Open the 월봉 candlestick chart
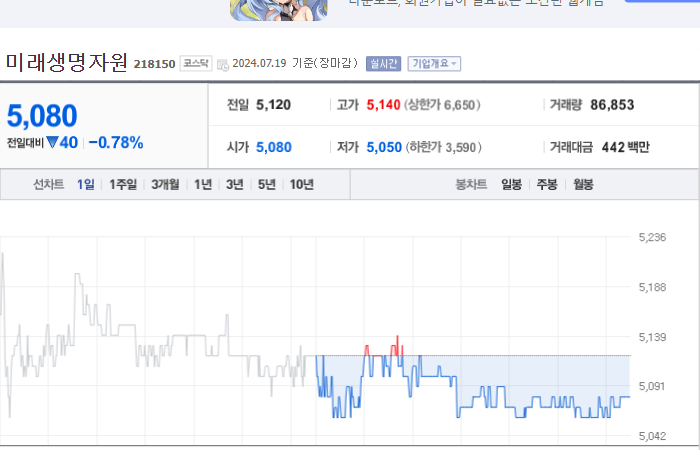The width and height of the screenshot is (700, 450). tap(583, 184)
